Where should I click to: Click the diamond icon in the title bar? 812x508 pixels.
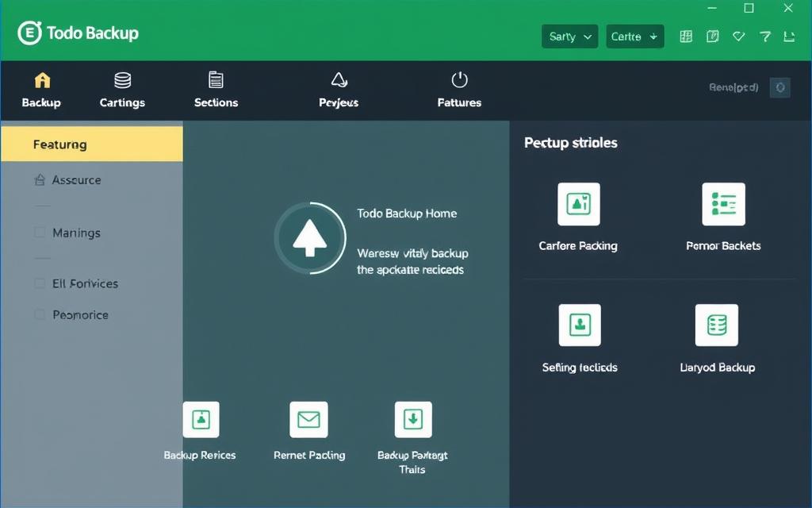[739, 37]
